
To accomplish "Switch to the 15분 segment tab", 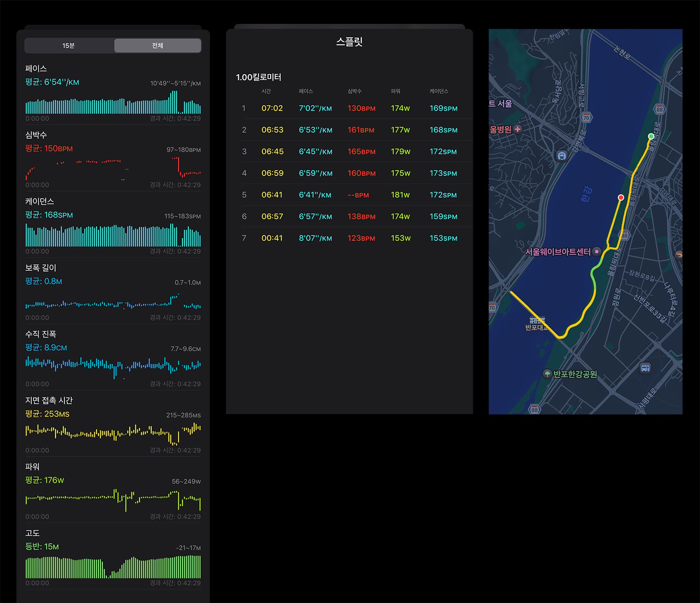I will 69,46.
